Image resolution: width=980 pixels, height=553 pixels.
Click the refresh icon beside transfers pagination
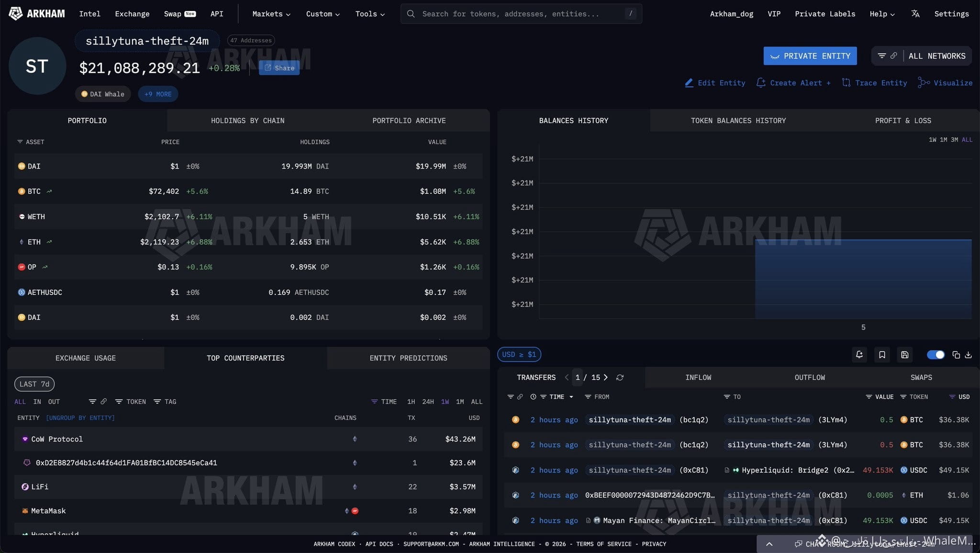(x=620, y=378)
